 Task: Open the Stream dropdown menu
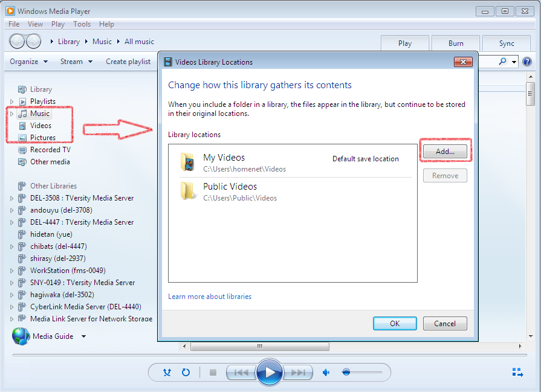click(76, 62)
